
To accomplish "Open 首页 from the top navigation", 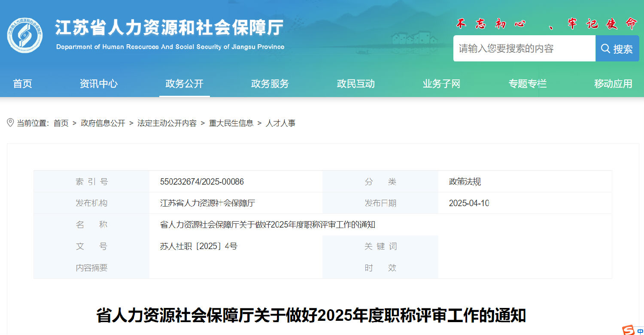I will pyautogui.click(x=22, y=84).
